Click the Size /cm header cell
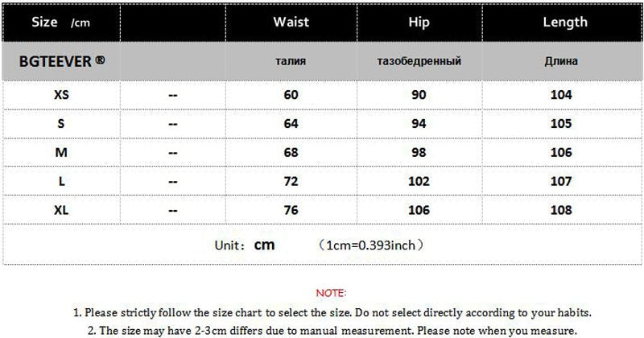The height and width of the screenshot is (338, 644). pyautogui.click(x=60, y=23)
